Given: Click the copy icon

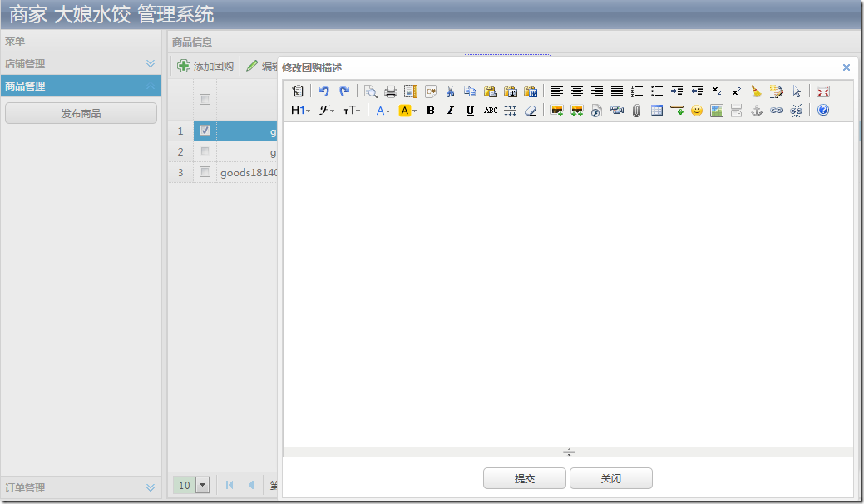Looking at the screenshot, I should (470, 91).
